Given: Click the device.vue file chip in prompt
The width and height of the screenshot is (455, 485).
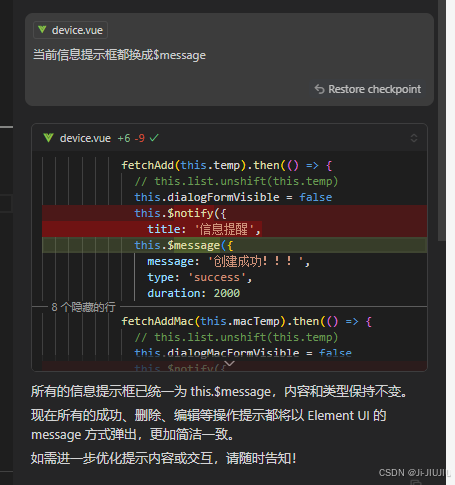Looking at the screenshot, I should tap(70, 30).
